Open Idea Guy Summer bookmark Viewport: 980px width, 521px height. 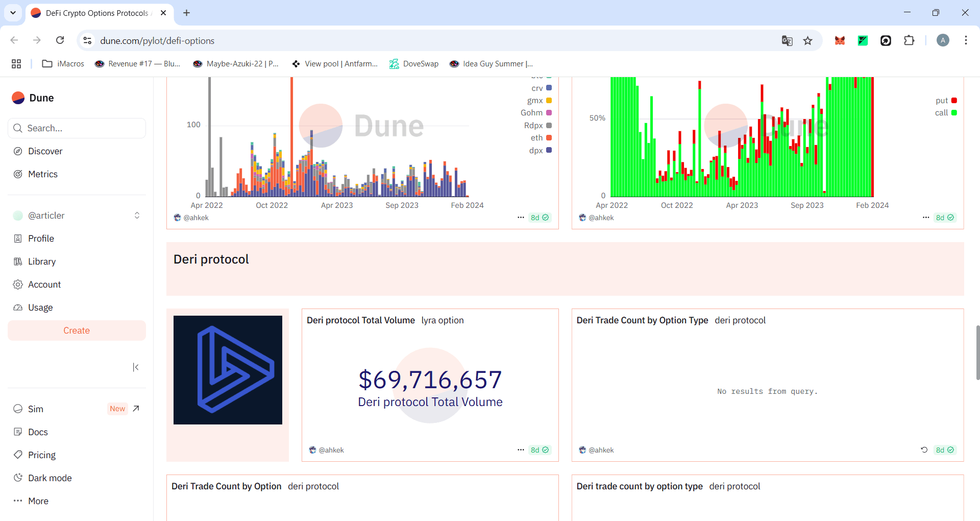491,64
